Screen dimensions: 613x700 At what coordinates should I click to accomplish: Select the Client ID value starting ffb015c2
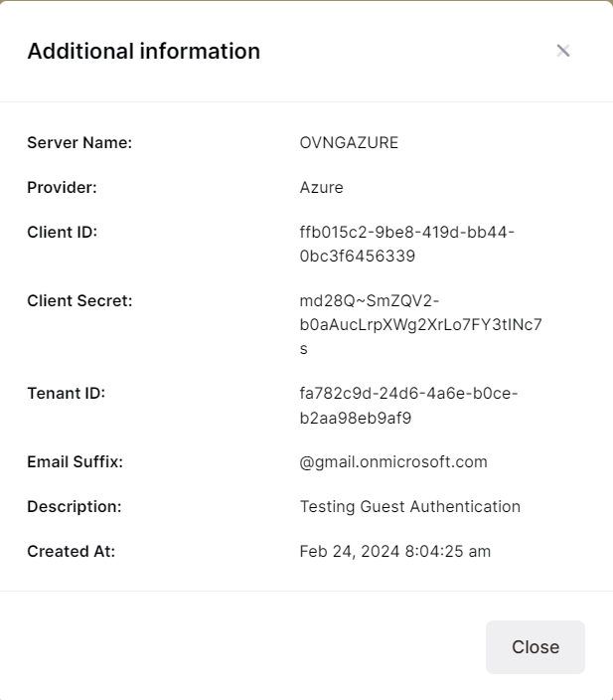tap(406, 244)
